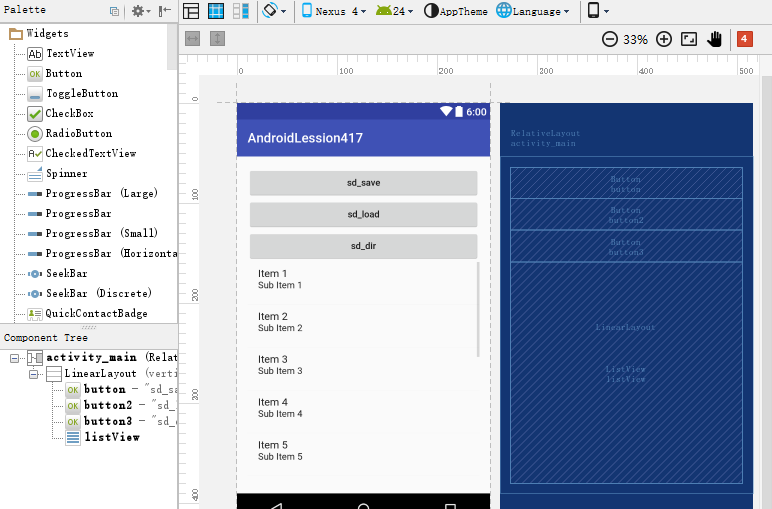The image size is (772, 509).
Task: Select LinearLayout in Component Tree
Action: 111,374
